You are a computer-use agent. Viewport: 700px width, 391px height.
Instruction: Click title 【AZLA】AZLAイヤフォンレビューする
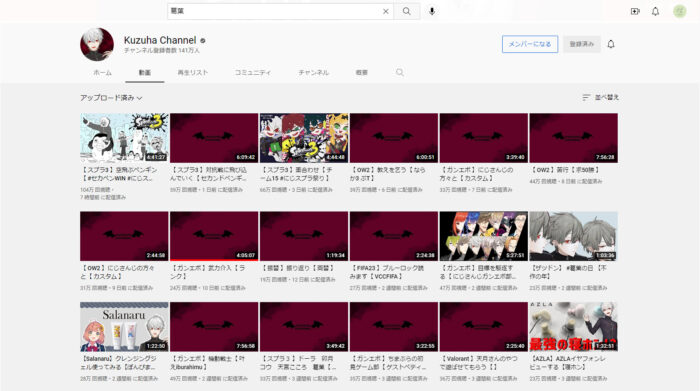[568, 363]
